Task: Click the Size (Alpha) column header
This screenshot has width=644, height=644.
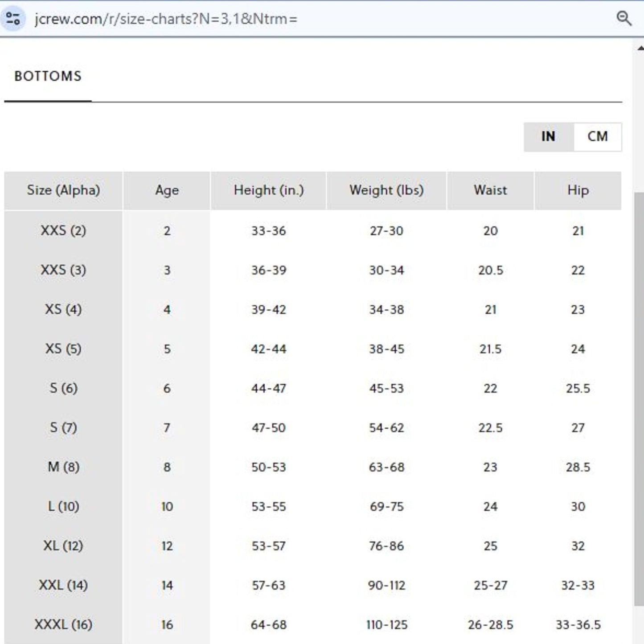Action: 63,190
